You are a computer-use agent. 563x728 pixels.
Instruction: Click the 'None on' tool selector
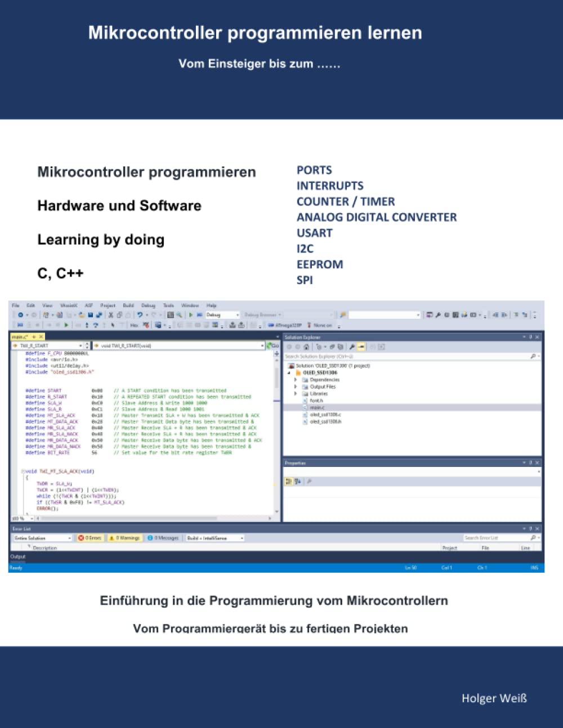[x=320, y=325]
